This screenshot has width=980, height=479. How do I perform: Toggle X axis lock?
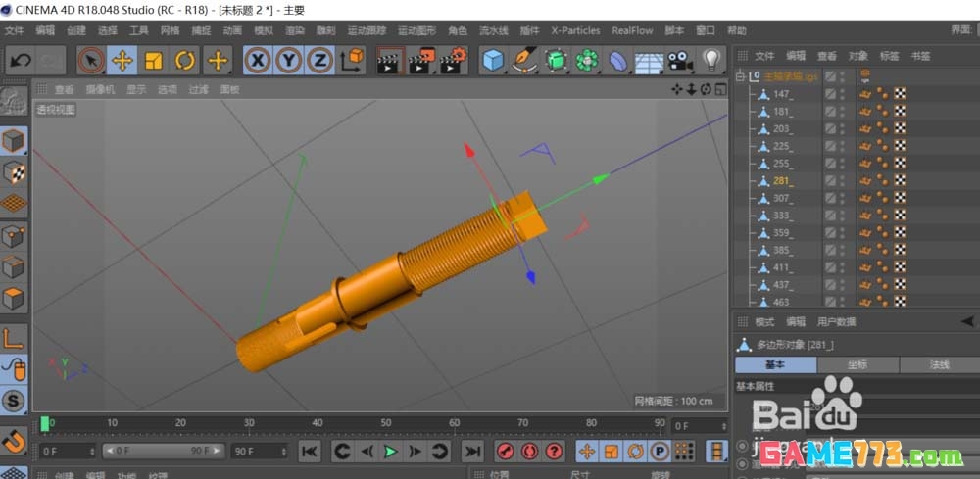258,61
